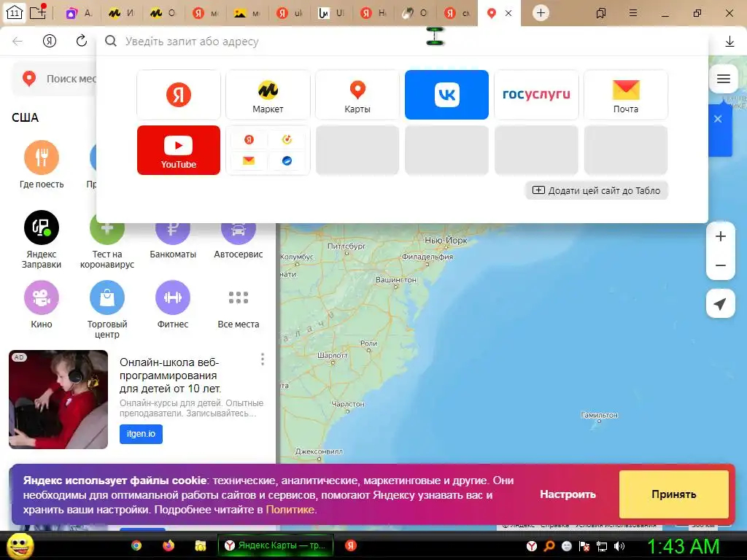Focus the maps Поиск мест search field

71,79
